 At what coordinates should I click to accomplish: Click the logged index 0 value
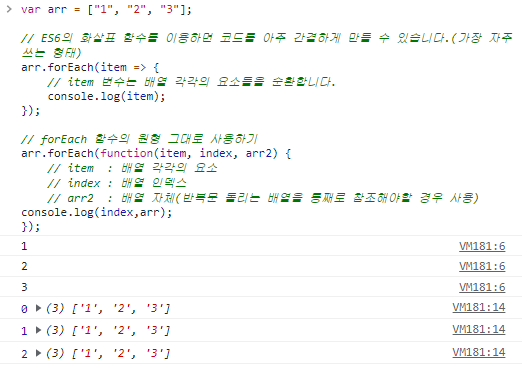click(x=24, y=309)
